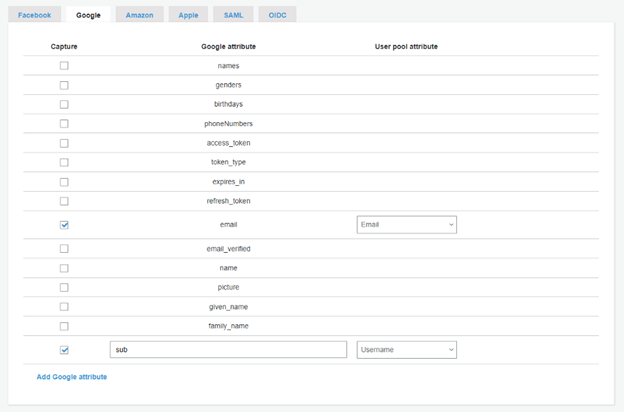
Task: Check the access_token capture box
Action: tap(64, 143)
